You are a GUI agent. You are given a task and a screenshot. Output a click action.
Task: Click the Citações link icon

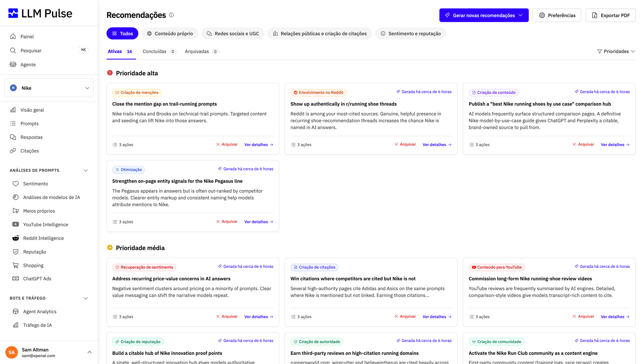coord(13,151)
